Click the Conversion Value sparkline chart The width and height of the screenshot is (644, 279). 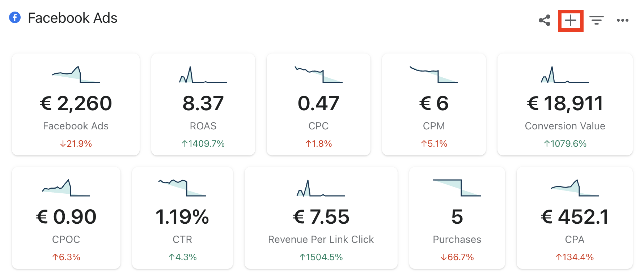coord(565,75)
